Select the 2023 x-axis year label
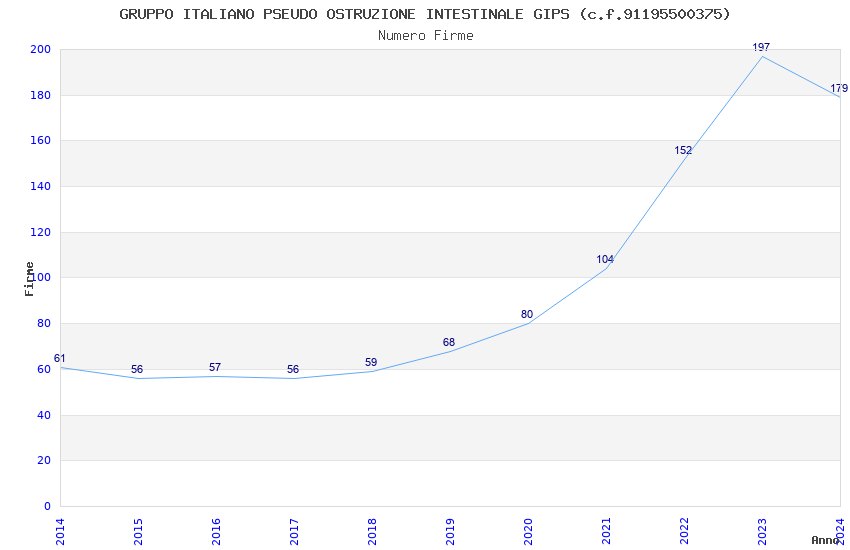Screen dimensions: 850x550 click(x=762, y=532)
